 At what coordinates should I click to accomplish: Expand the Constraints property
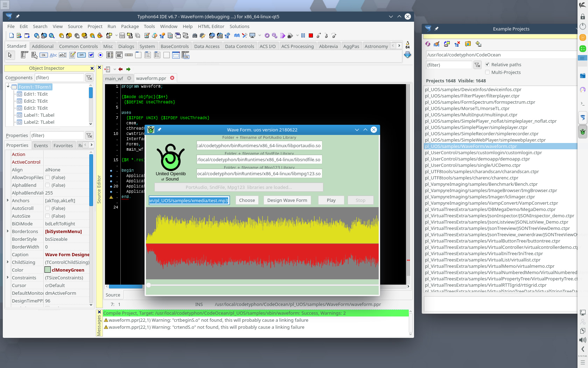tap(8, 278)
